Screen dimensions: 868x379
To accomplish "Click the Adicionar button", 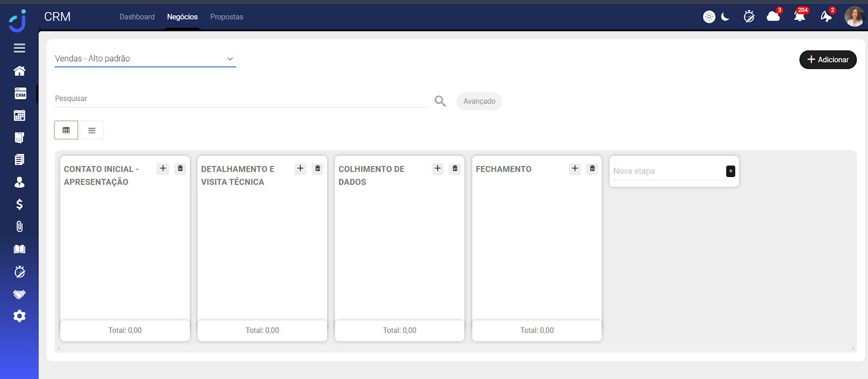I will click(827, 60).
